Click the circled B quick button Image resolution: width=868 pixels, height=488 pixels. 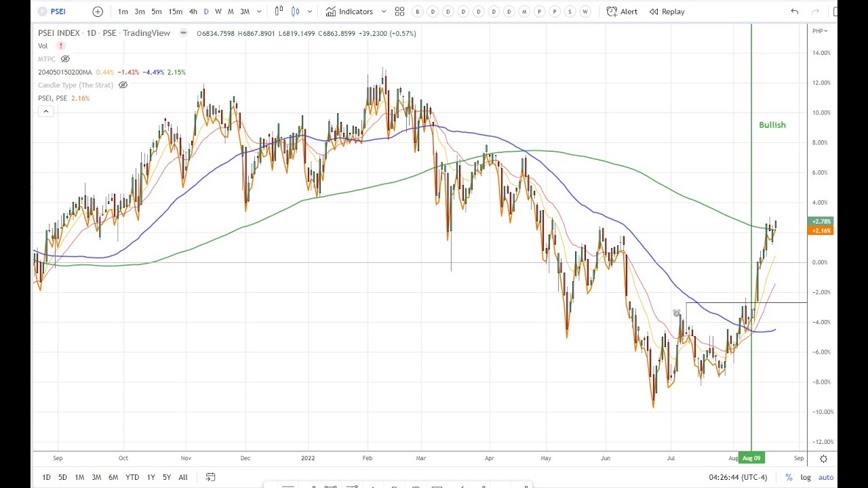coord(417,12)
